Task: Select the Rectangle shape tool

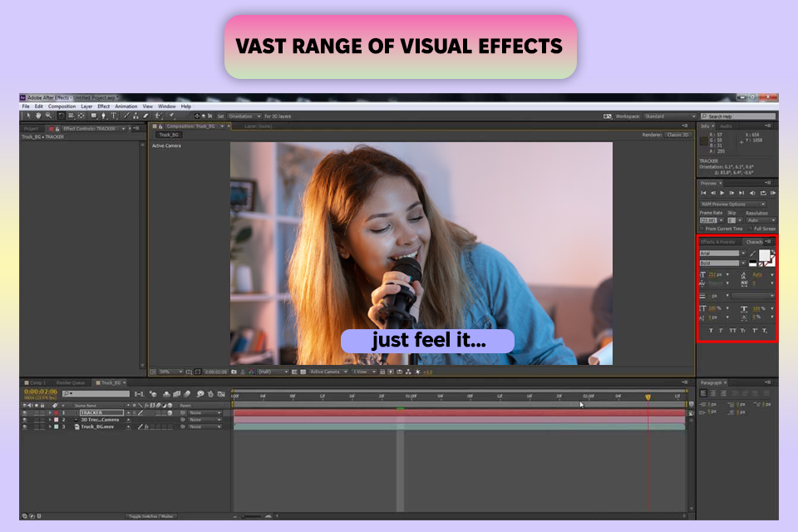Action: pos(94,116)
